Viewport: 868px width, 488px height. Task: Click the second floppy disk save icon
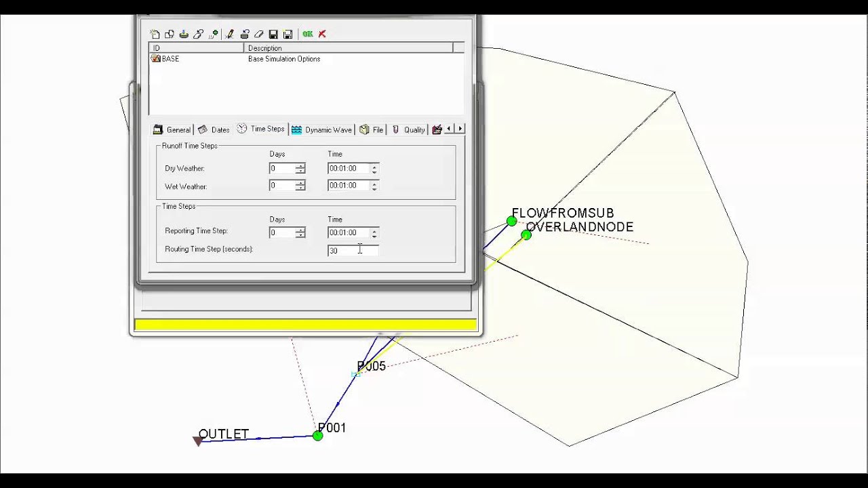point(288,34)
